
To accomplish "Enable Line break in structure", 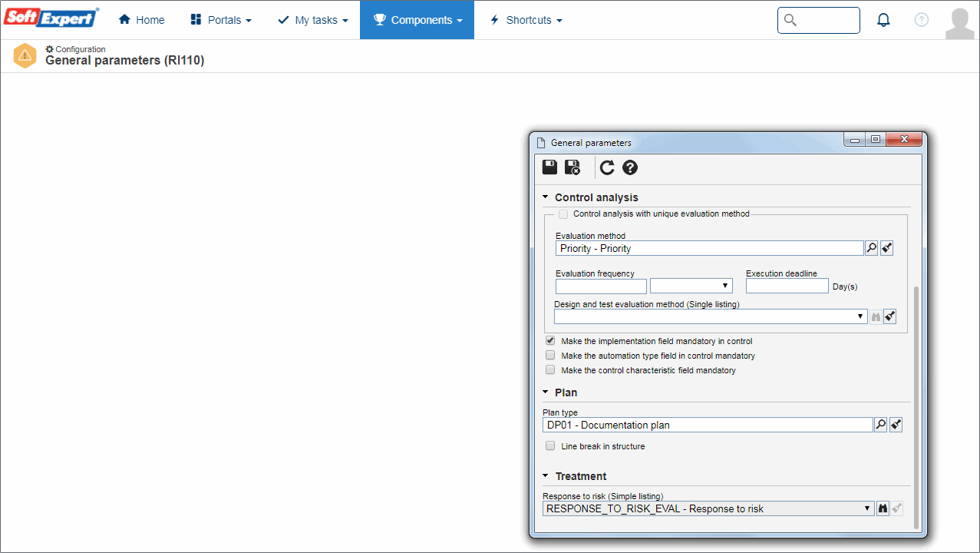I will [x=550, y=446].
